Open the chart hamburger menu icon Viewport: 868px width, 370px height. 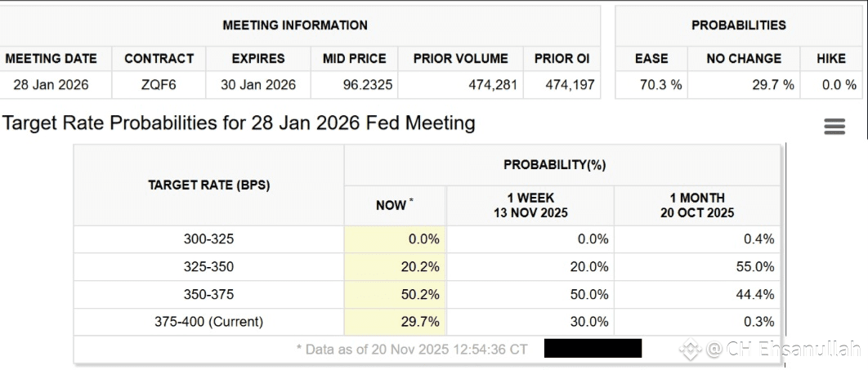pyautogui.click(x=834, y=126)
